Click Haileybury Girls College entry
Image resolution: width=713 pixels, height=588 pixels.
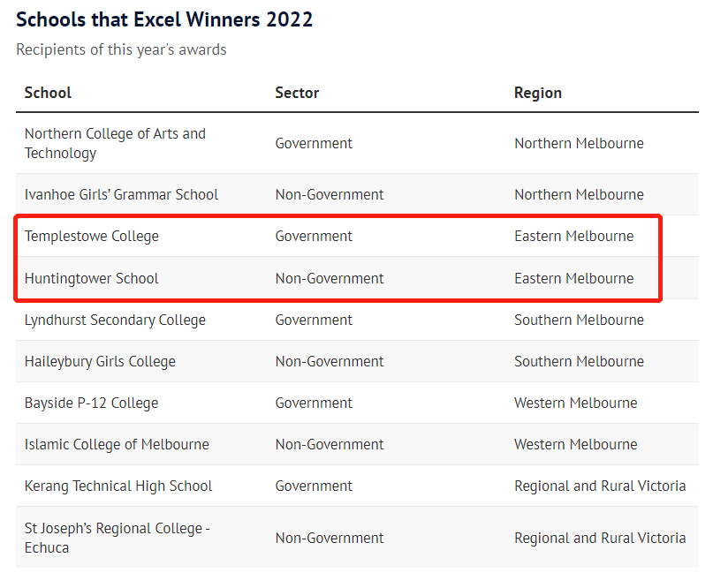(100, 361)
